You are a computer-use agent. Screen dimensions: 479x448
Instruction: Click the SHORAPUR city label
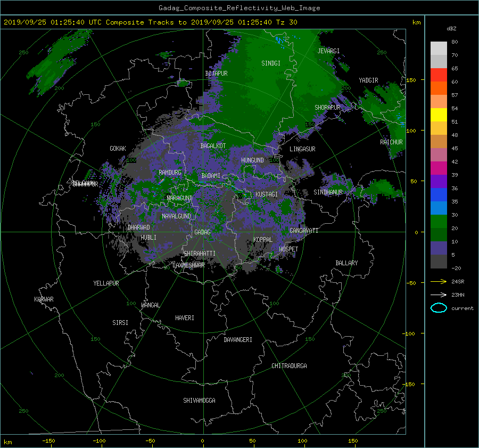pyautogui.click(x=327, y=108)
